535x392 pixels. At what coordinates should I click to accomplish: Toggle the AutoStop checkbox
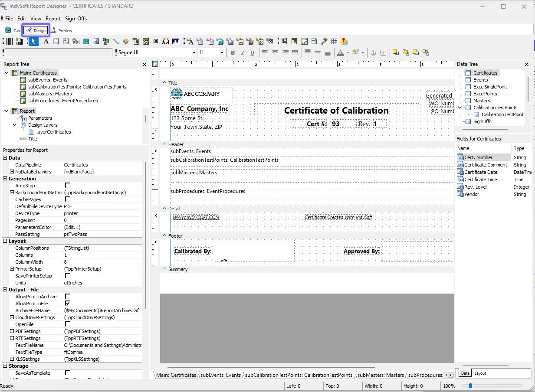click(x=67, y=186)
